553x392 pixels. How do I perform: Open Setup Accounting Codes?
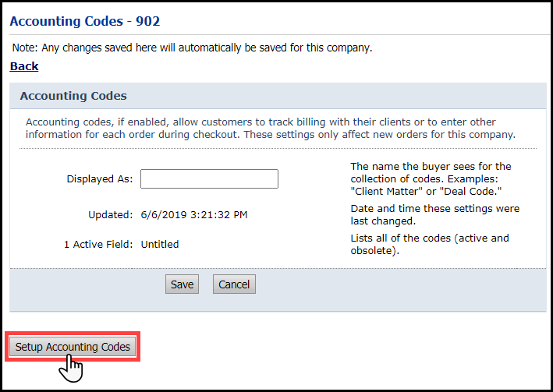pos(73,347)
